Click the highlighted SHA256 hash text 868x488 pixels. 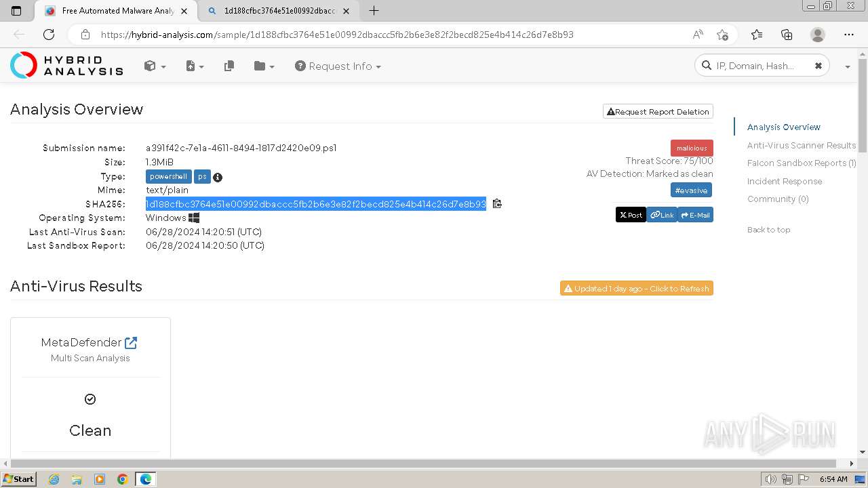316,204
